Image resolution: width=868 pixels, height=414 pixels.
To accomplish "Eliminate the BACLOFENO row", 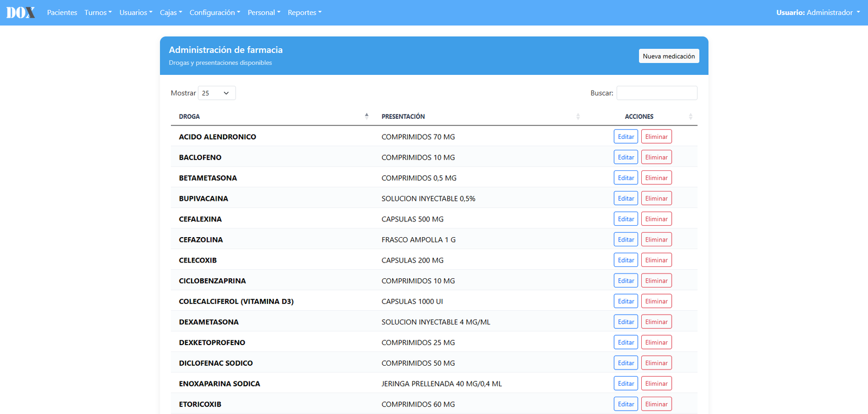I will click(656, 157).
